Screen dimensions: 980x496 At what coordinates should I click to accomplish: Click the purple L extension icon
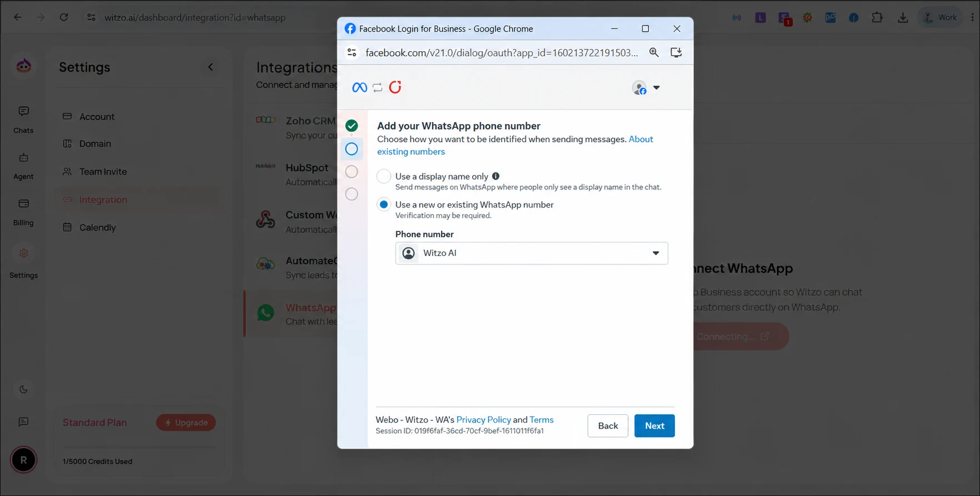tap(761, 18)
